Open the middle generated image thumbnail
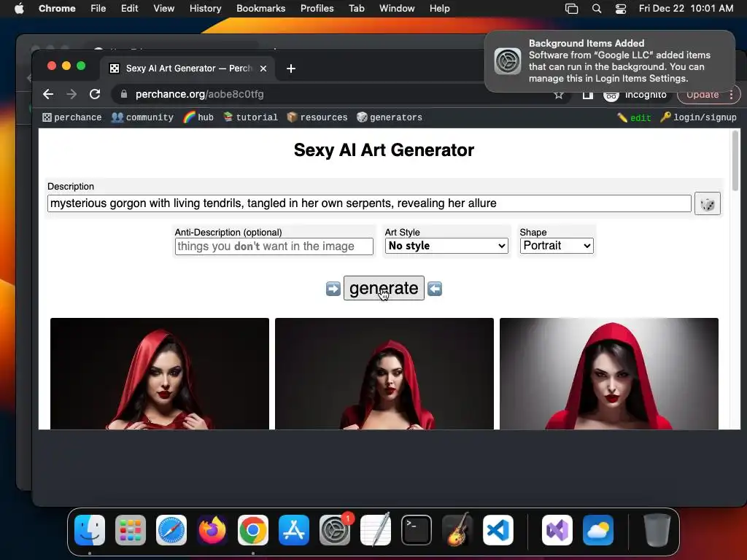This screenshot has height=560, width=747. 384,374
